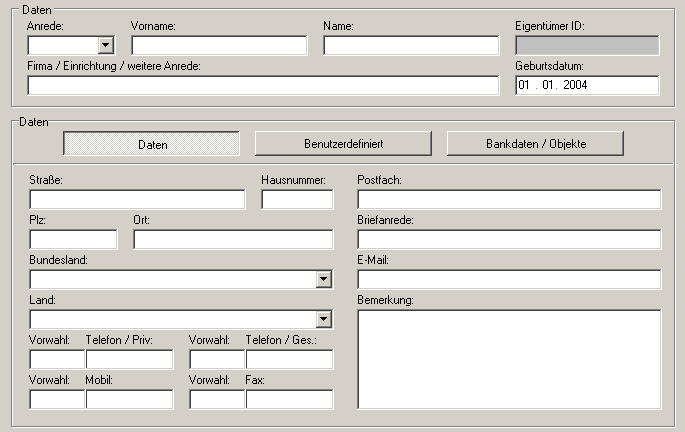Click the Straße input field
Image resolution: width=685 pixels, height=432 pixels.
tap(137, 200)
